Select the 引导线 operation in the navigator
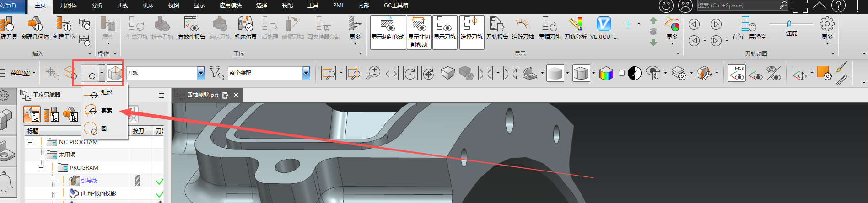The height and width of the screenshot is (203, 868). click(89, 181)
